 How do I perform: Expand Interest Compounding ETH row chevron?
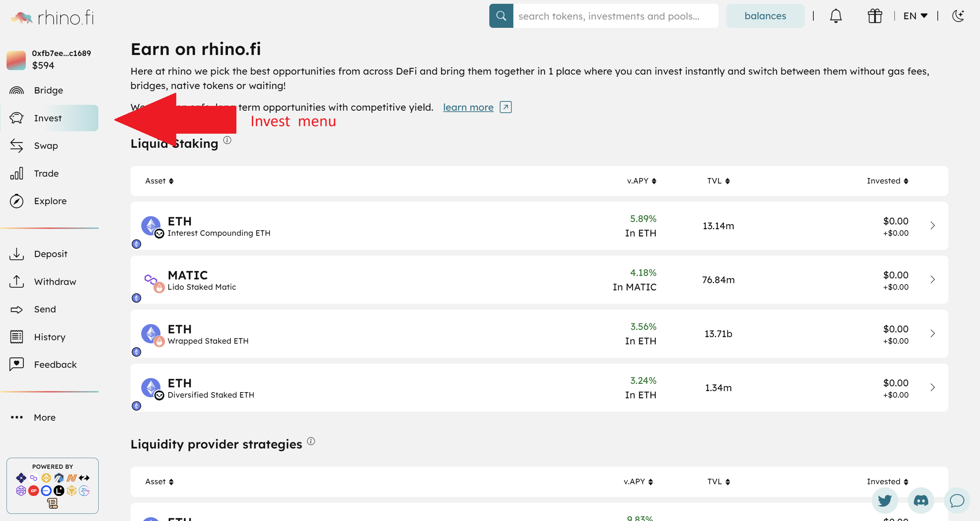[x=933, y=226]
